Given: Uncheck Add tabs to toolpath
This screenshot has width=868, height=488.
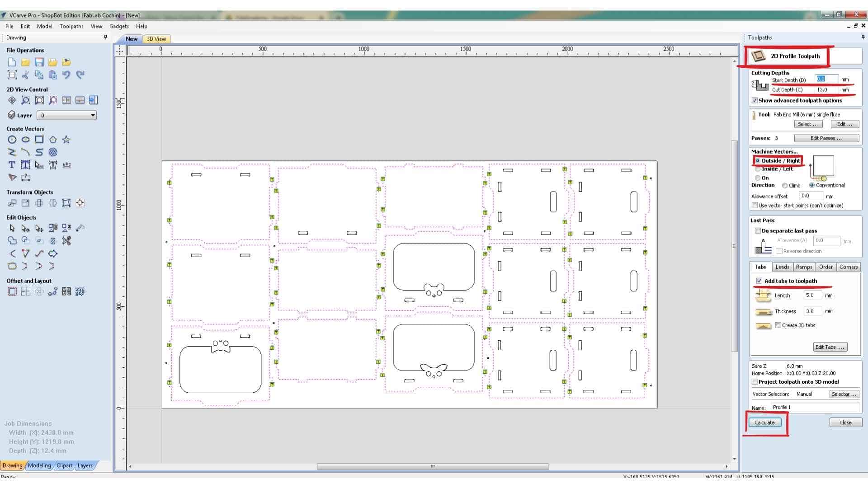Looking at the screenshot, I should click(759, 281).
